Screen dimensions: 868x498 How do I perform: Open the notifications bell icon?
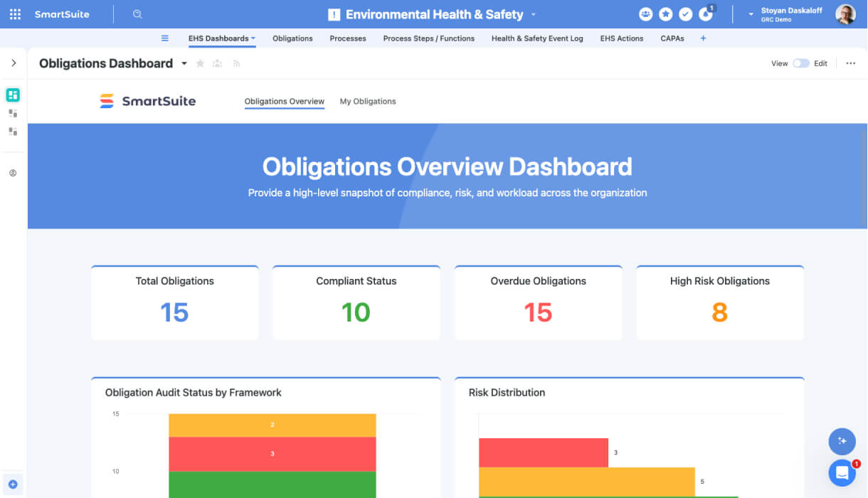[x=706, y=14]
